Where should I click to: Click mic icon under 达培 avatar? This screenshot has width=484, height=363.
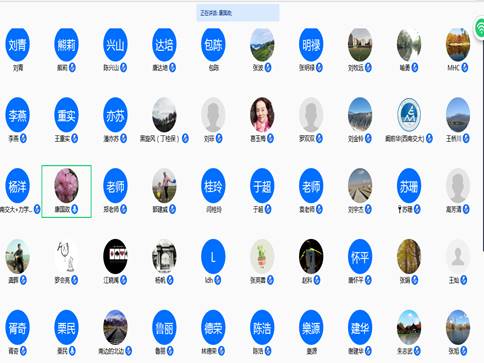(172, 68)
